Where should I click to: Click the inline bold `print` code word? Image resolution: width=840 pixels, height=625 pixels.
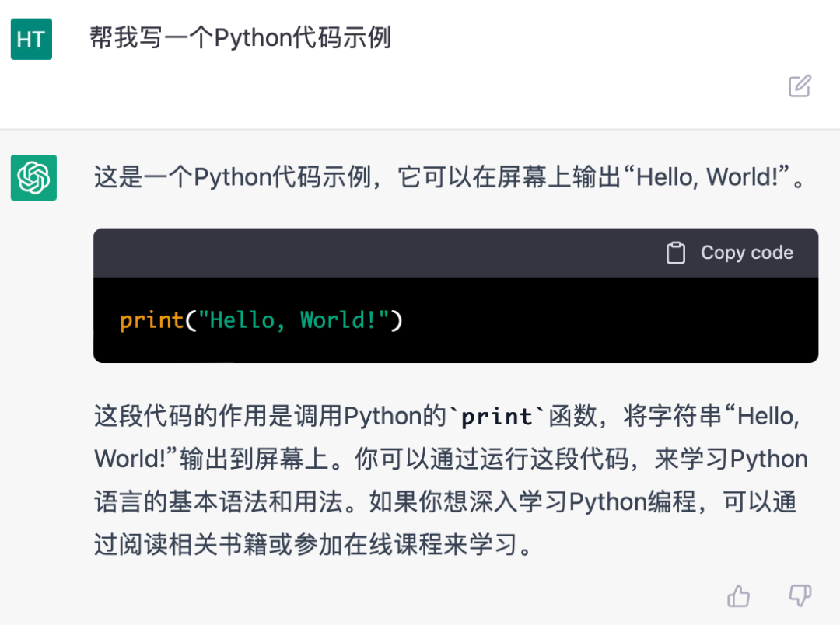pyautogui.click(x=497, y=417)
